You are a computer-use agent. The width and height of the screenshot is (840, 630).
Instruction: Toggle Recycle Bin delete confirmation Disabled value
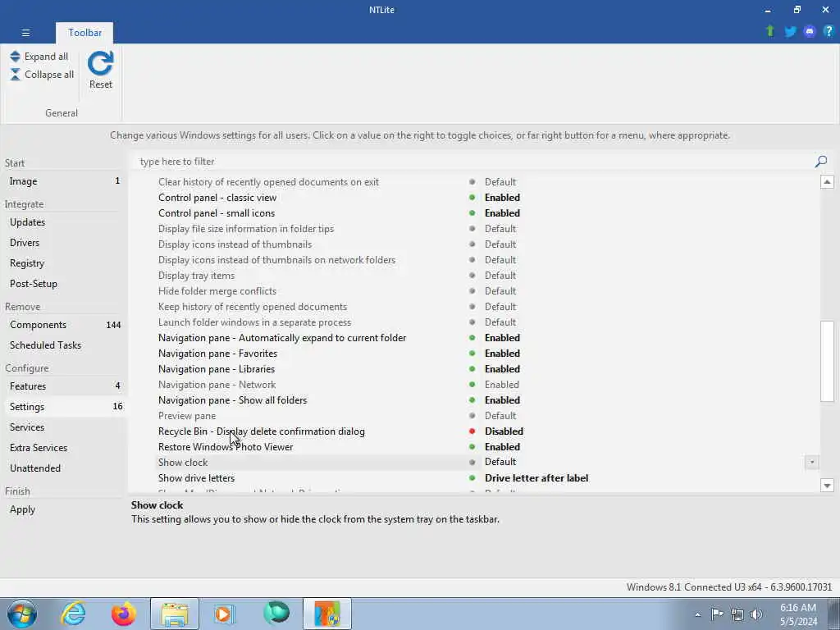click(504, 431)
